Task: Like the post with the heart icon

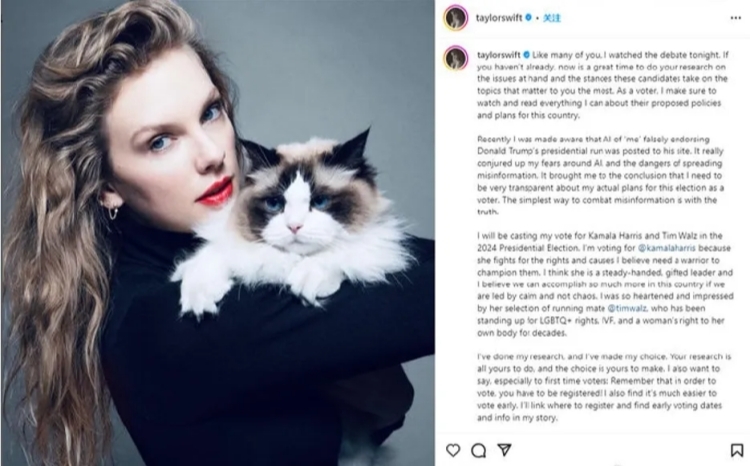Action: click(x=453, y=450)
